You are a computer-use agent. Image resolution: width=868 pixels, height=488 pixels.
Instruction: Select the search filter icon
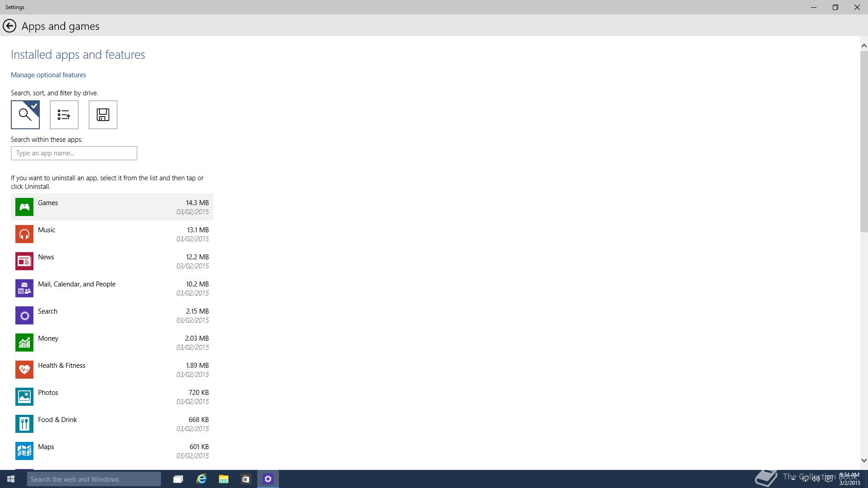pos(25,115)
